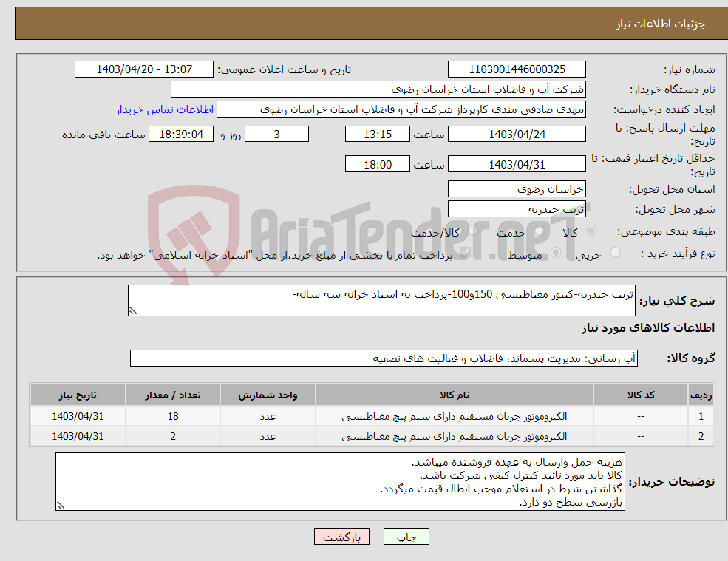Click the ردیف column header

point(701,395)
